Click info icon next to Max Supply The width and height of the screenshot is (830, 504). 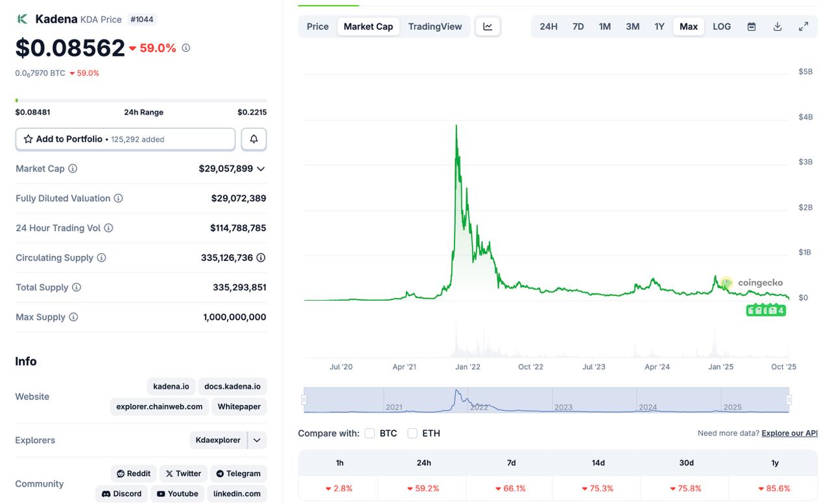[73, 317]
